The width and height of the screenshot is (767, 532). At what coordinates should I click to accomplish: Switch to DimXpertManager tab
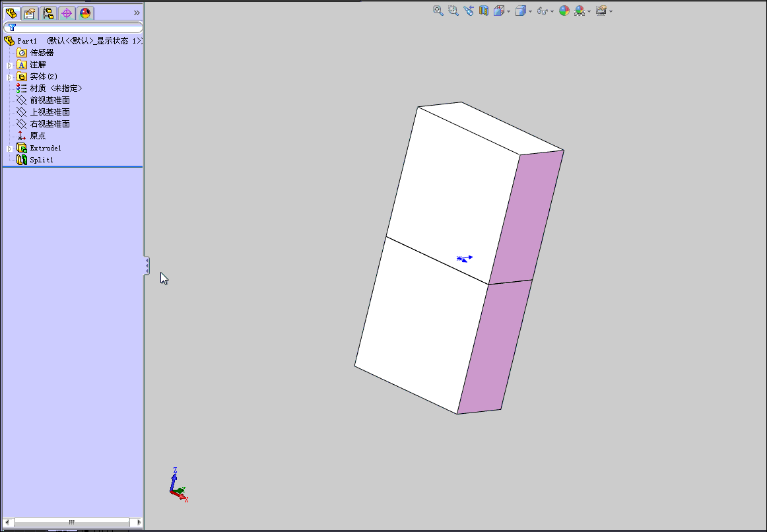pos(67,13)
